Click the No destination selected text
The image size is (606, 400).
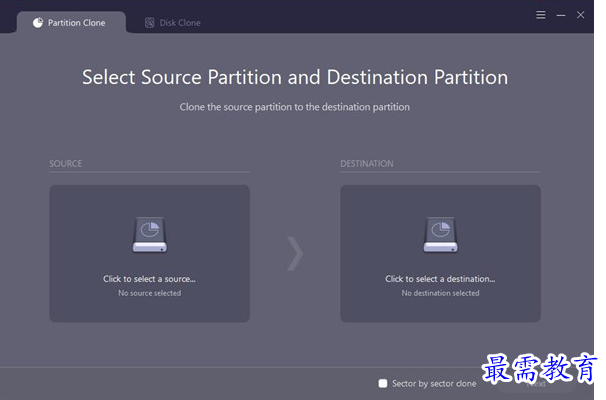[x=440, y=293]
